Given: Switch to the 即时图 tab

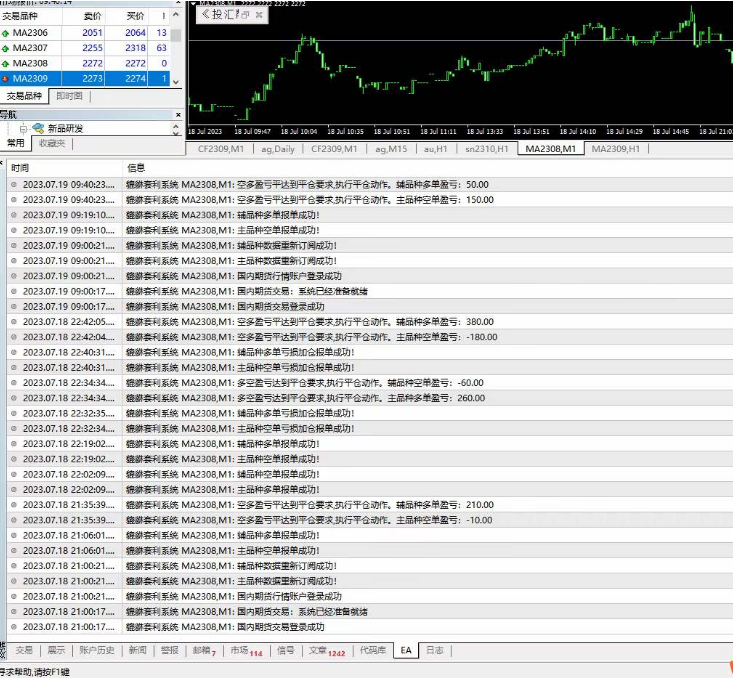Looking at the screenshot, I should click(69, 96).
